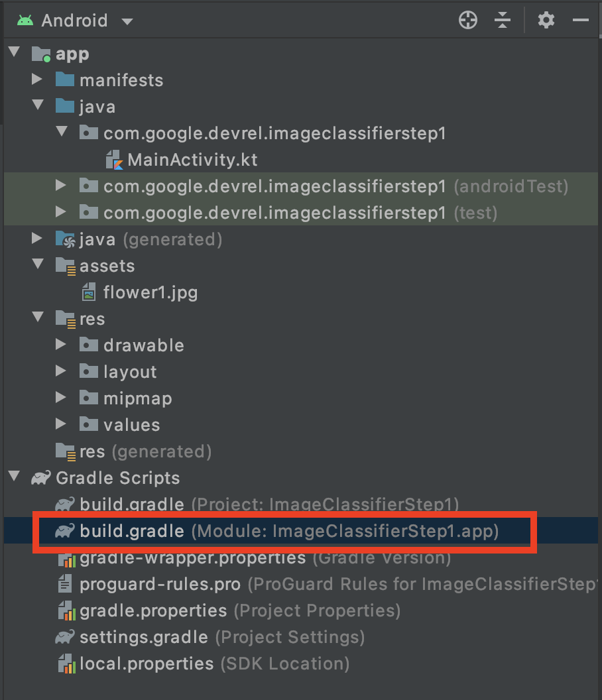Expand the manifests folder
The width and height of the screenshot is (602, 700).
37,80
